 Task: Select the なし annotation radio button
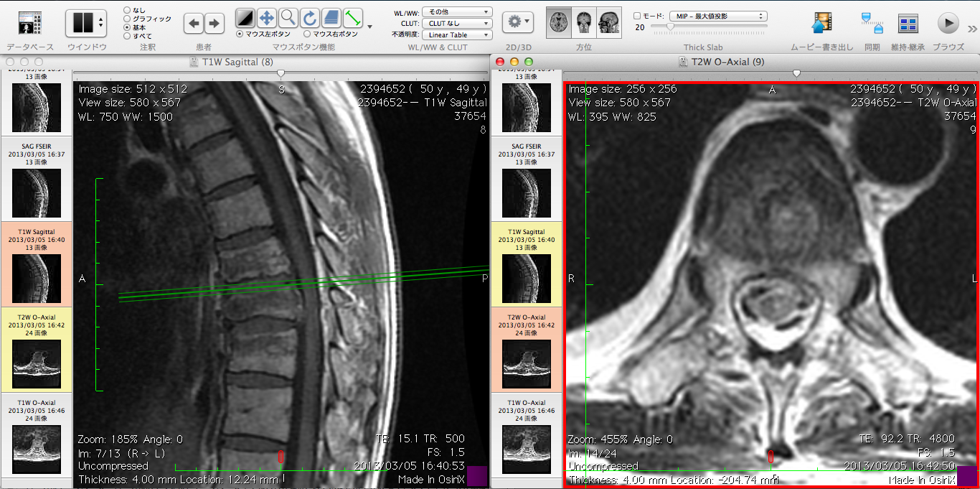[127, 10]
